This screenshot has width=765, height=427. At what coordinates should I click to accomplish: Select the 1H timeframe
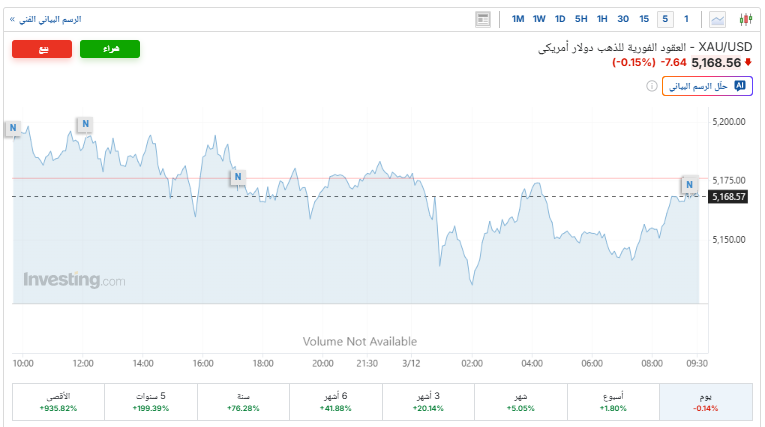602,19
